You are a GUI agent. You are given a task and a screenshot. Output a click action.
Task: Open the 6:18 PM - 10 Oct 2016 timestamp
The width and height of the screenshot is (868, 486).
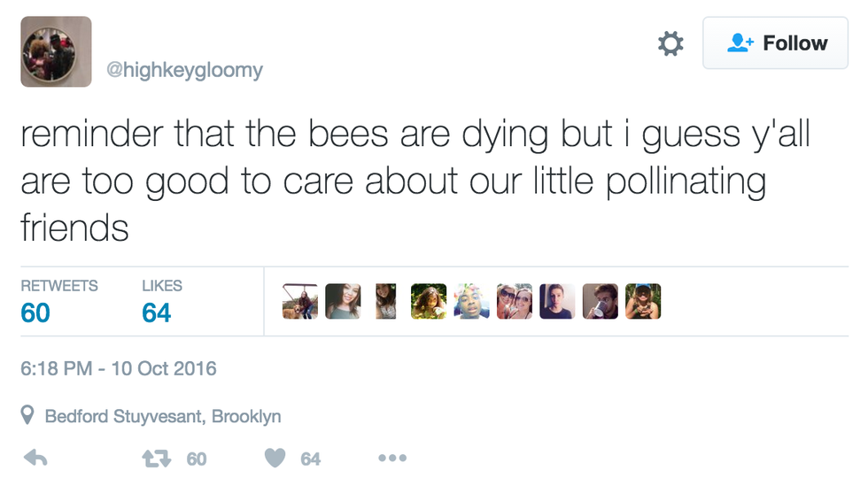pos(118,367)
